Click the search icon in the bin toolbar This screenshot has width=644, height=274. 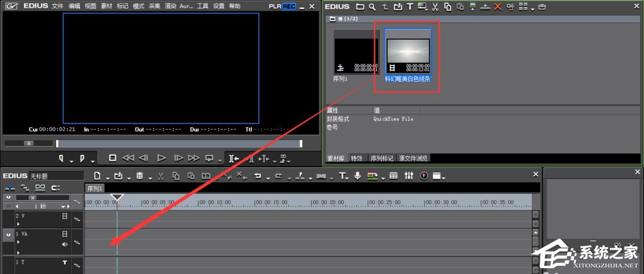click(x=372, y=7)
